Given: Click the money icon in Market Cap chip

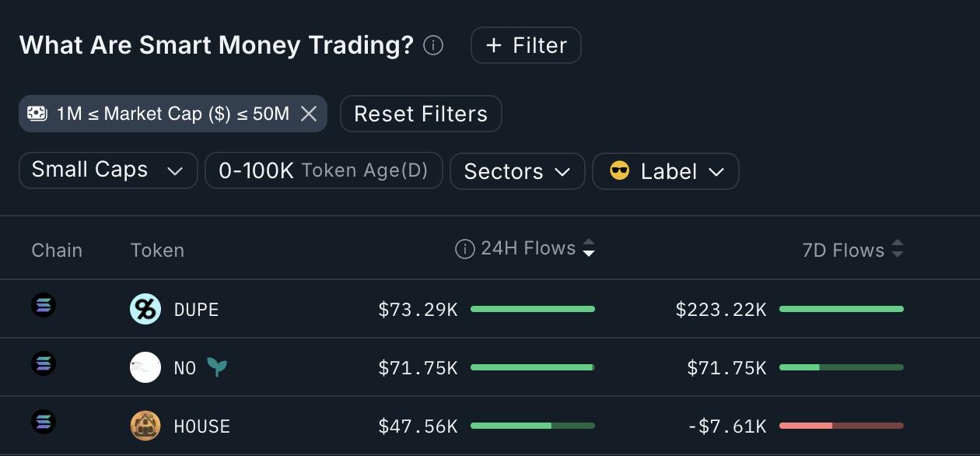Looking at the screenshot, I should 37,114.
